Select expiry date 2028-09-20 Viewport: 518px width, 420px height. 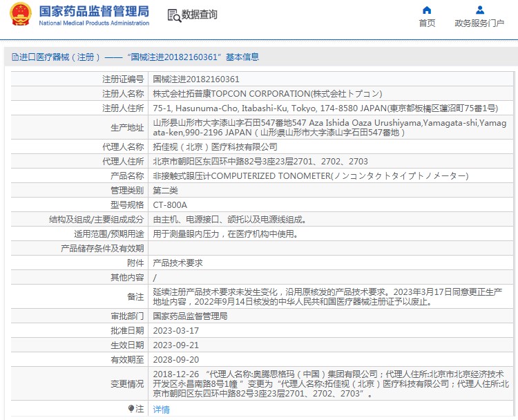point(175,359)
